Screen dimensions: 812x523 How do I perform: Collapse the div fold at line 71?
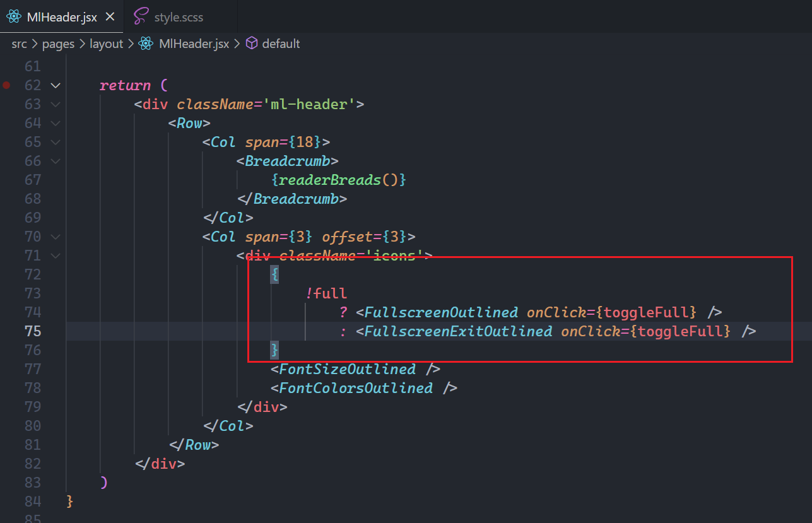point(56,256)
